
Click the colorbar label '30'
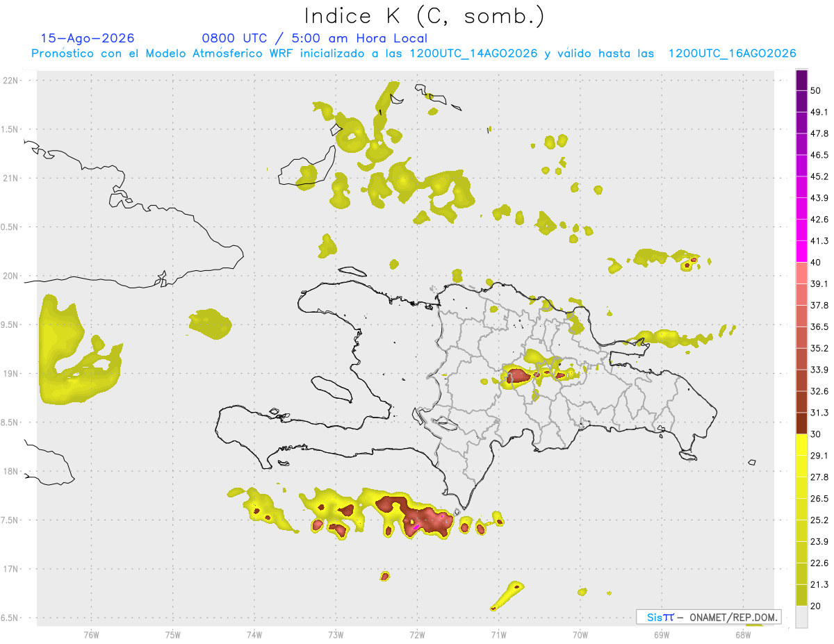817,434
